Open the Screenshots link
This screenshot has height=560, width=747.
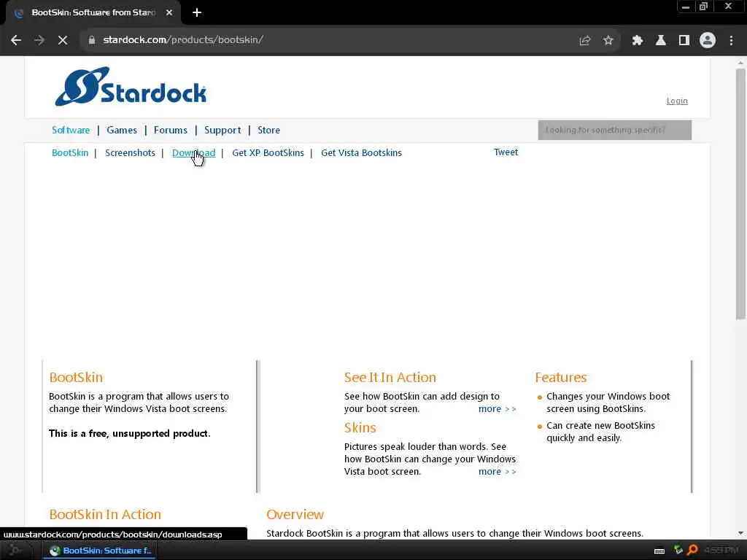[130, 153]
